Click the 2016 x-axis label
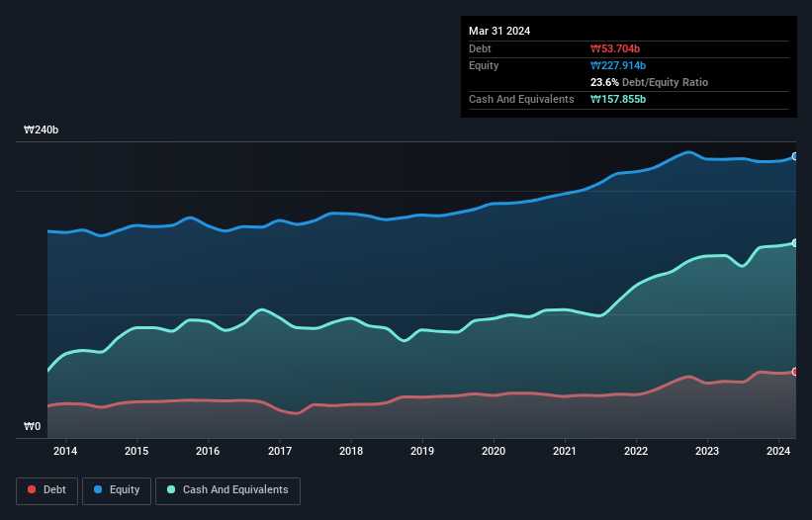This screenshot has width=812, height=520. click(208, 451)
